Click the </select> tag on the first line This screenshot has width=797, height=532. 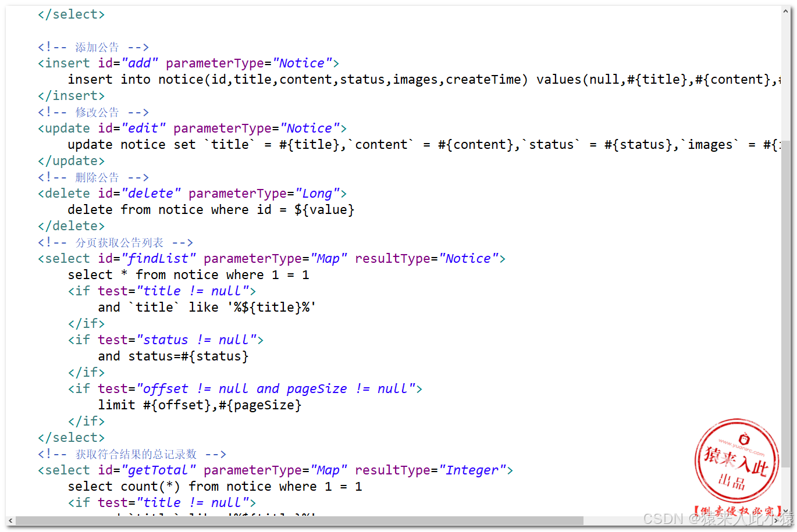point(72,15)
